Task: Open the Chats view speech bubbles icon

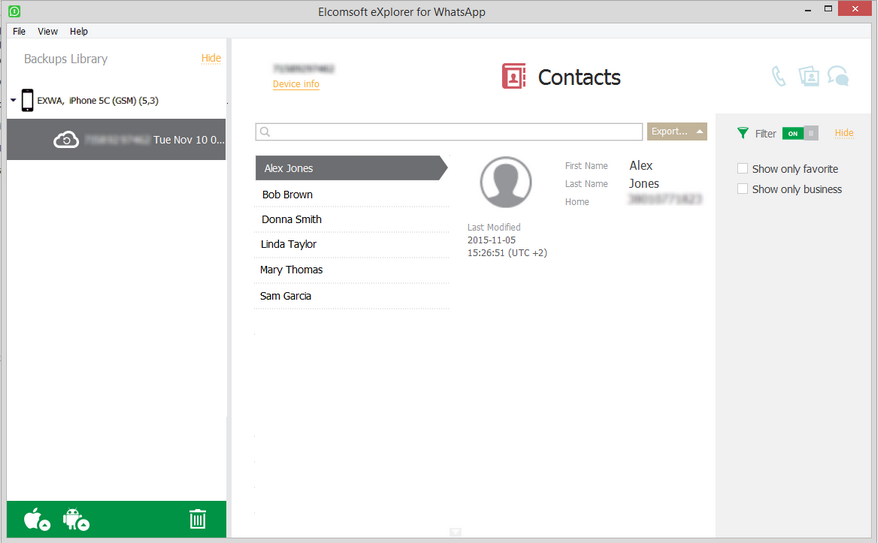Action: click(838, 76)
